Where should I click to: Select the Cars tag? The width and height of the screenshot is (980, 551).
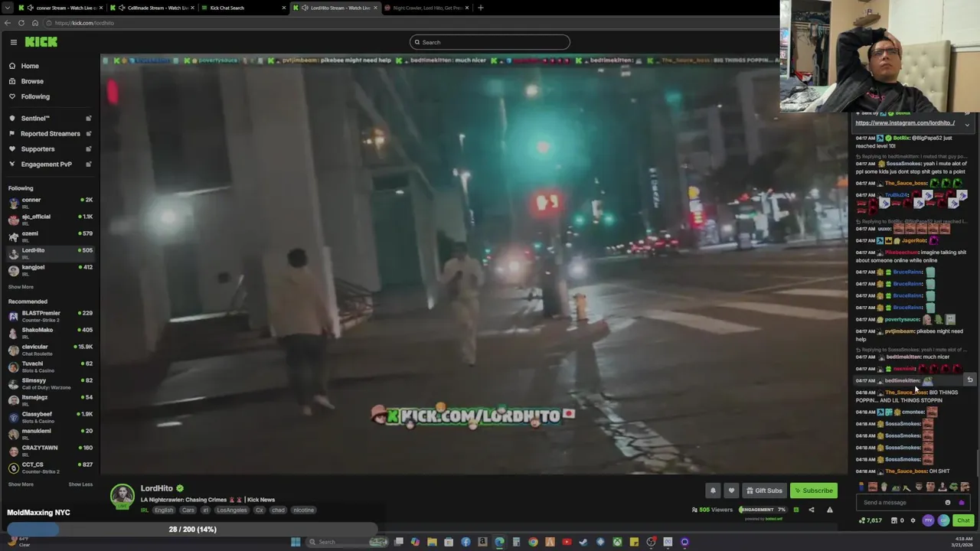coord(188,510)
